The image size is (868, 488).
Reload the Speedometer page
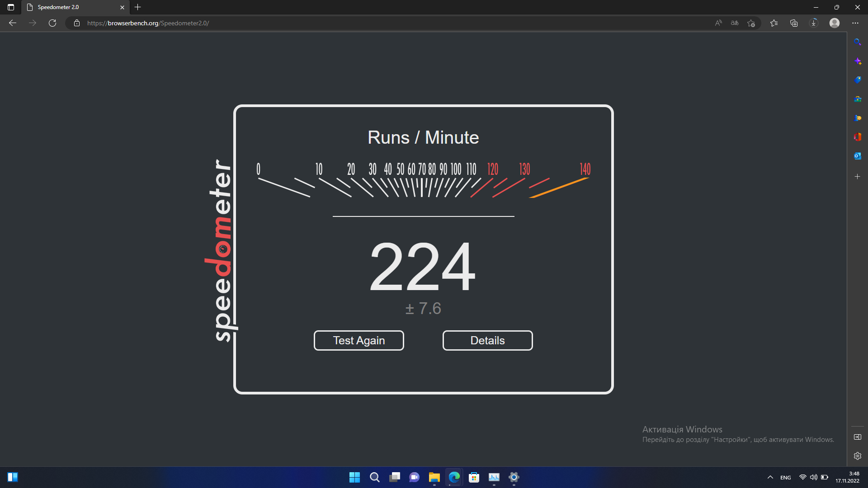click(x=52, y=23)
